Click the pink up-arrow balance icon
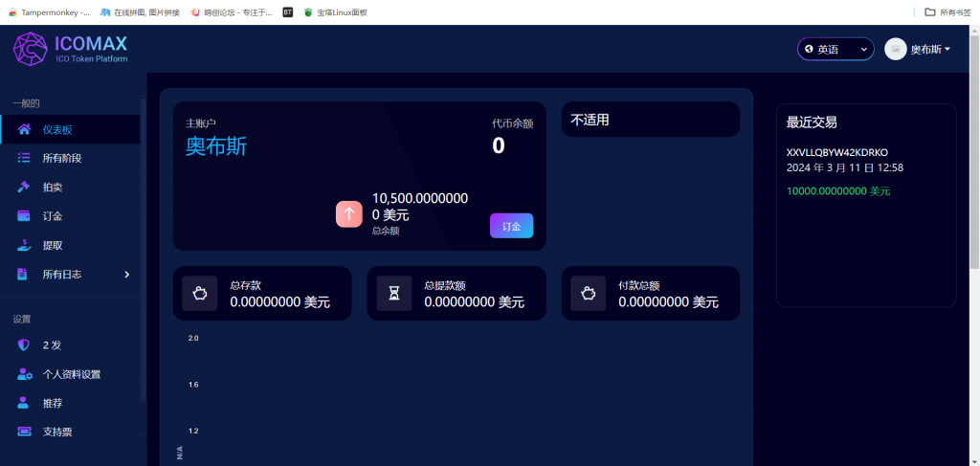The image size is (980, 466). pos(348,213)
